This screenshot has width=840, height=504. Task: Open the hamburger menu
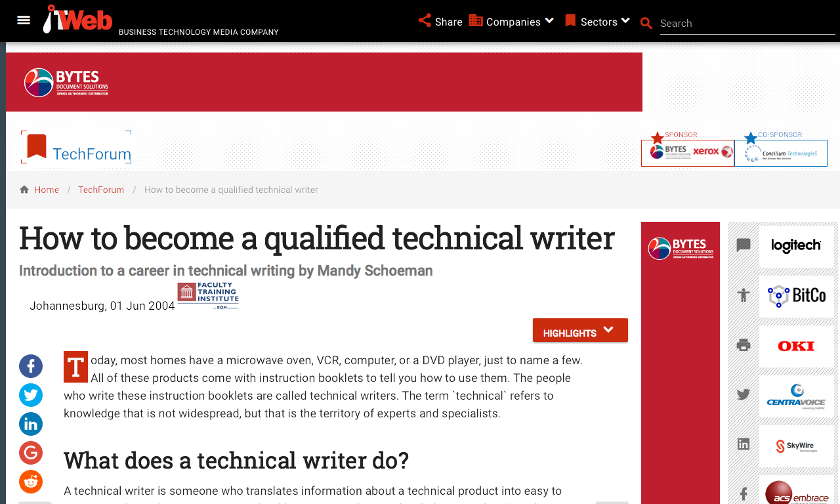[24, 20]
